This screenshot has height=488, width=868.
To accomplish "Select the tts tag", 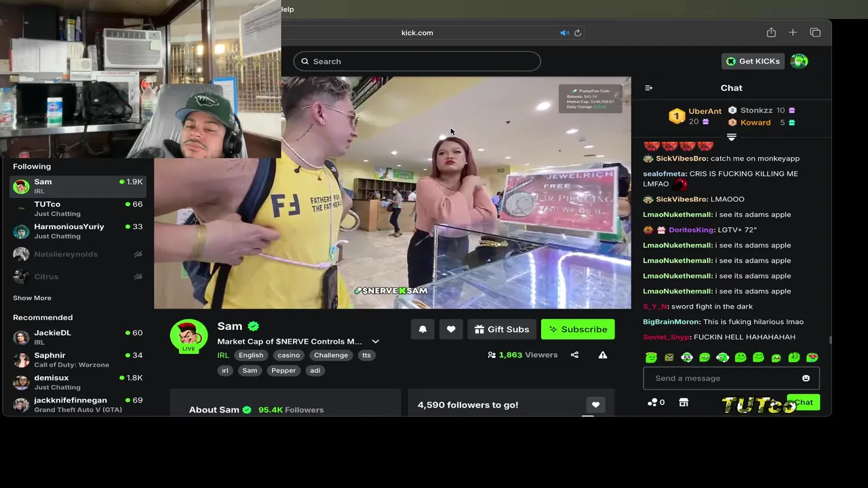I will click(x=366, y=355).
